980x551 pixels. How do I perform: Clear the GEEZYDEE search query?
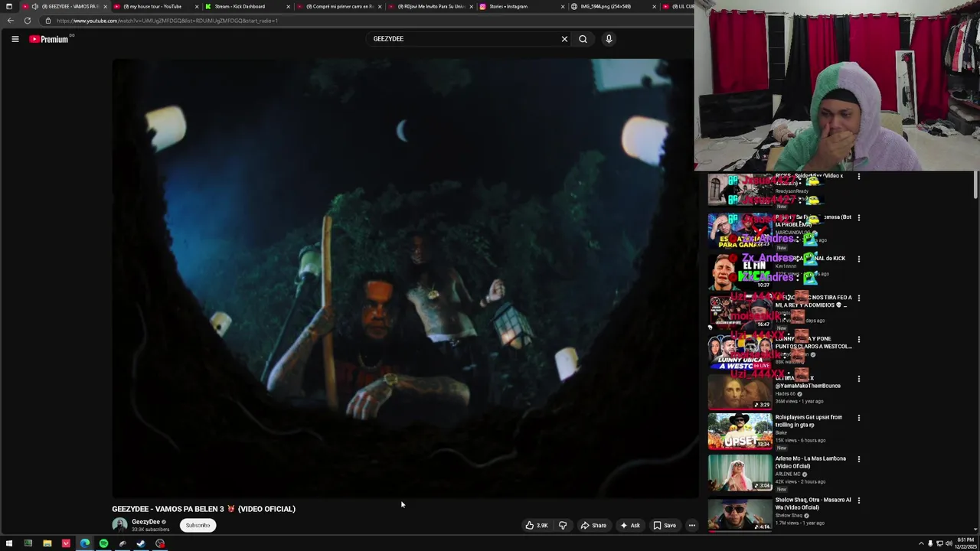pos(564,39)
